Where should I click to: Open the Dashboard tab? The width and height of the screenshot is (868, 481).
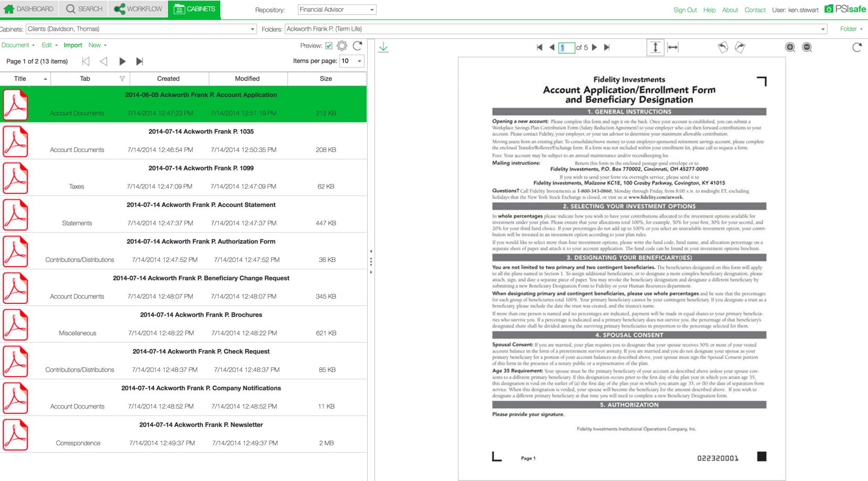[x=29, y=9]
